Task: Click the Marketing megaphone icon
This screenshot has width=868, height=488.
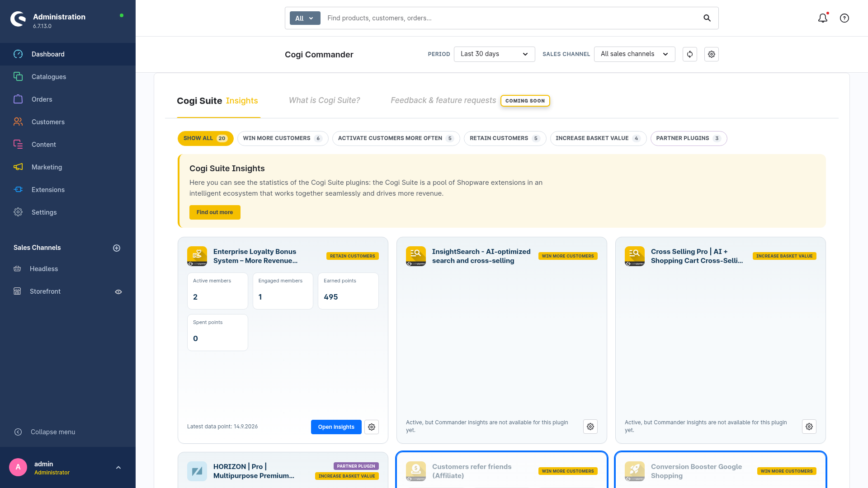Action: 18,167
